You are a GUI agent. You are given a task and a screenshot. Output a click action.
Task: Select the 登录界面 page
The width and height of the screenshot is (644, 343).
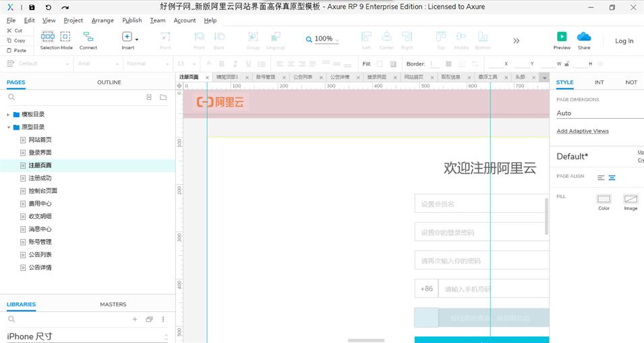click(x=40, y=153)
